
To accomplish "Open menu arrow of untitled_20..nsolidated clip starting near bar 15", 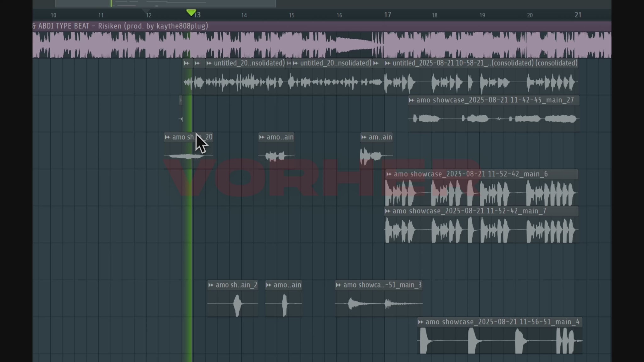I will pyautogui.click(x=295, y=63).
